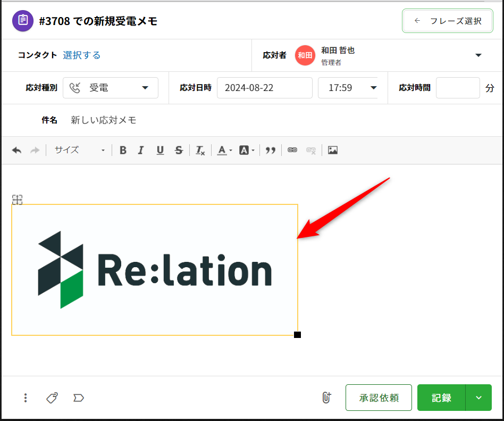Click the clear formatting icon
Viewport: 504px width, 421px height.
[x=200, y=151]
